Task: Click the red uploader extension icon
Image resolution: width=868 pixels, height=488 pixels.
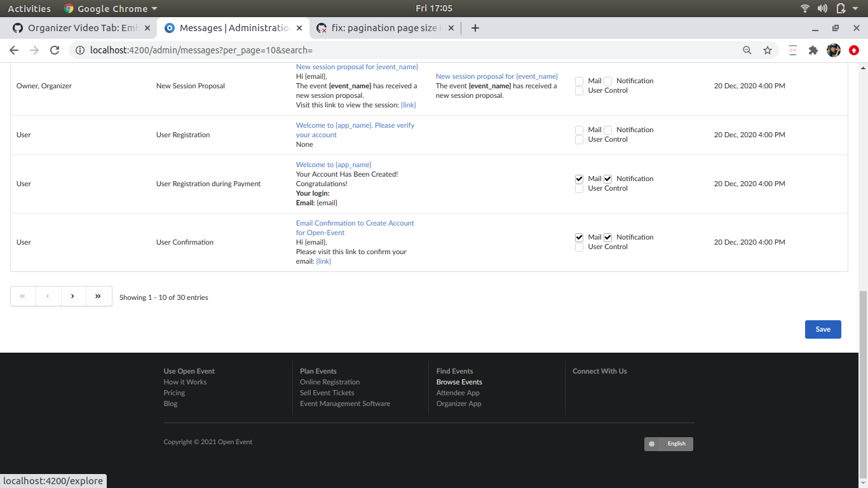Action: pyautogui.click(x=853, y=50)
